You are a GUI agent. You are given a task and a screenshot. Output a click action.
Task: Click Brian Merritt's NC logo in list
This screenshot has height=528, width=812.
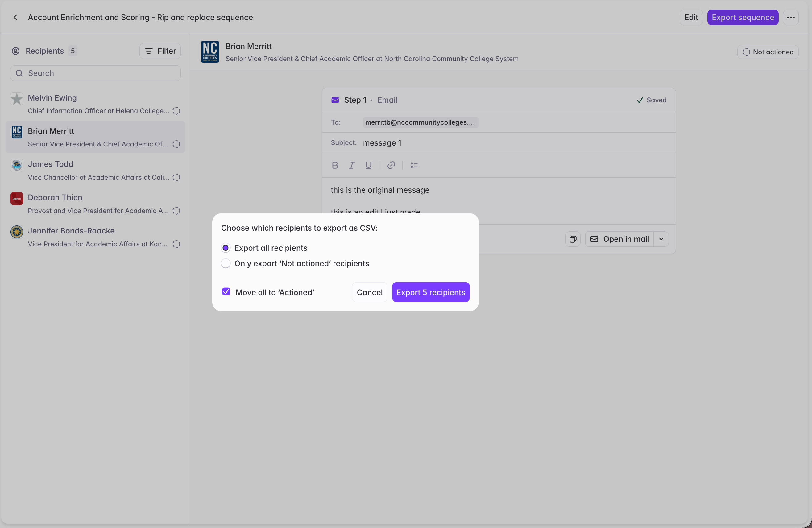(x=16, y=132)
